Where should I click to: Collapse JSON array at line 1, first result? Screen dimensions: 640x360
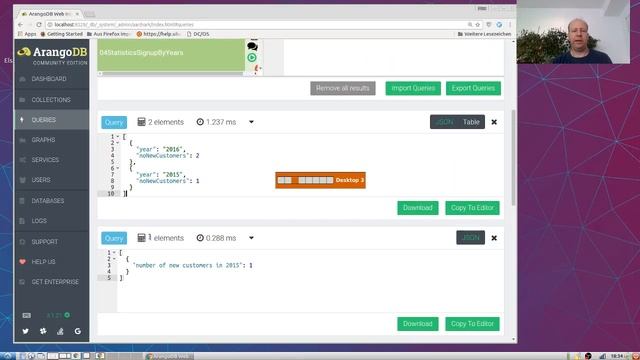click(x=118, y=137)
